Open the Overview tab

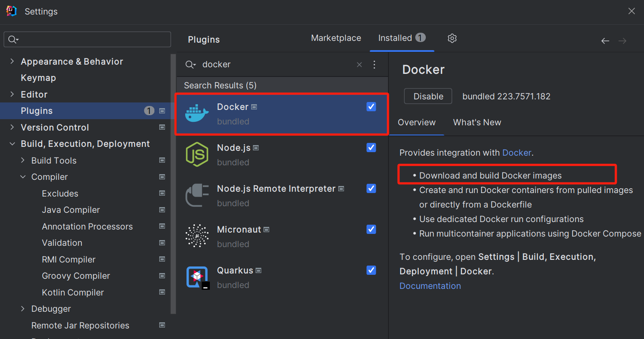(417, 123)
